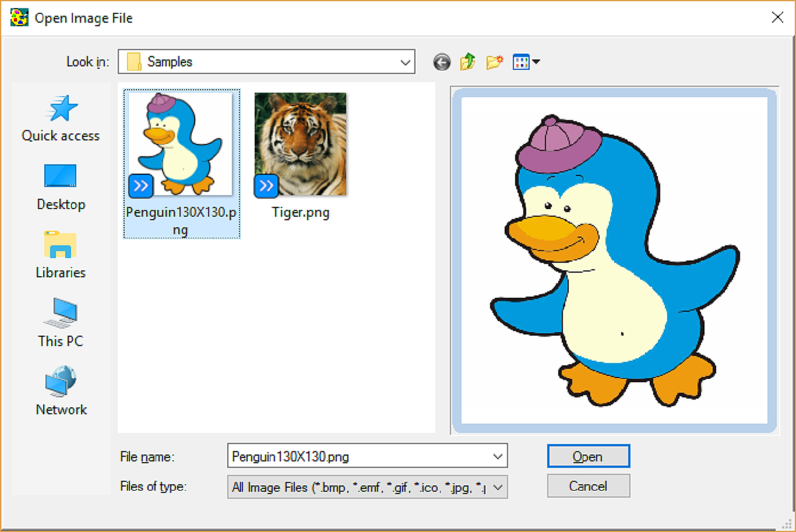This screenshot has height=532, width=796.
Task: Select the Tiger.png thumbnail
Action: [300, 143]
